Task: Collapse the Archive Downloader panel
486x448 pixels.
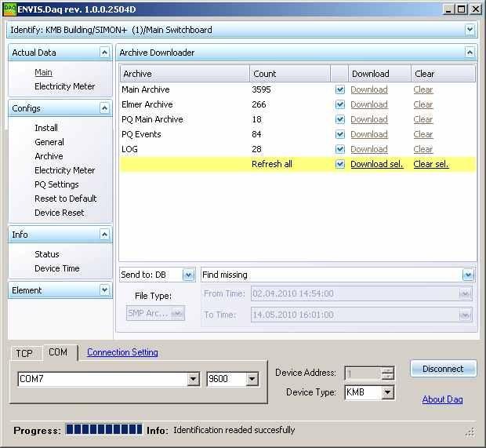Action: (470, 53)
